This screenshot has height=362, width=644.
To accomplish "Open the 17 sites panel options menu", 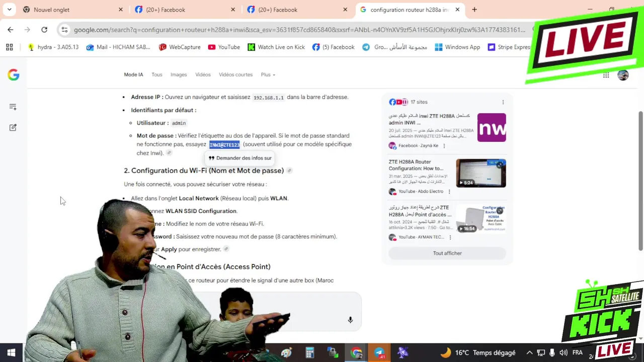I will 503,102.
